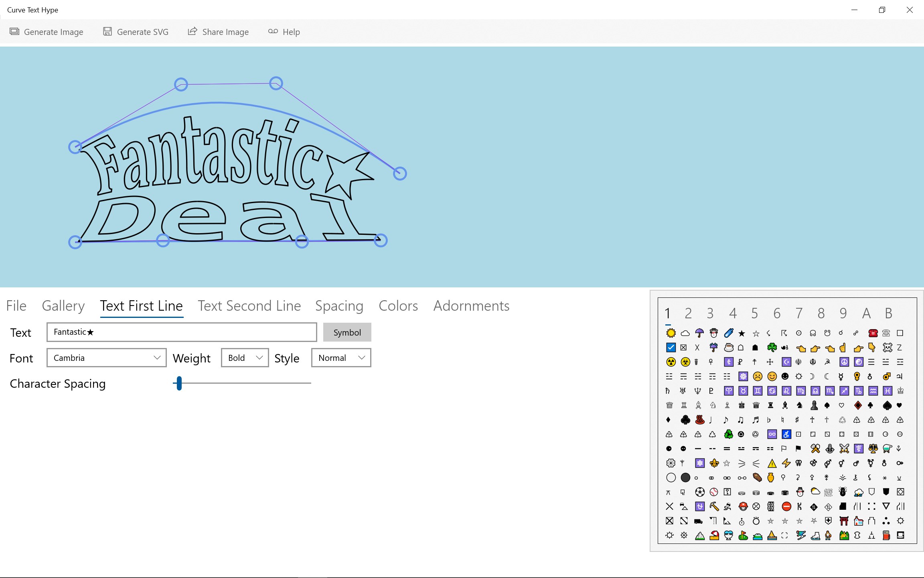Insert the anchor symbol
924x578 pixels.
830,449
